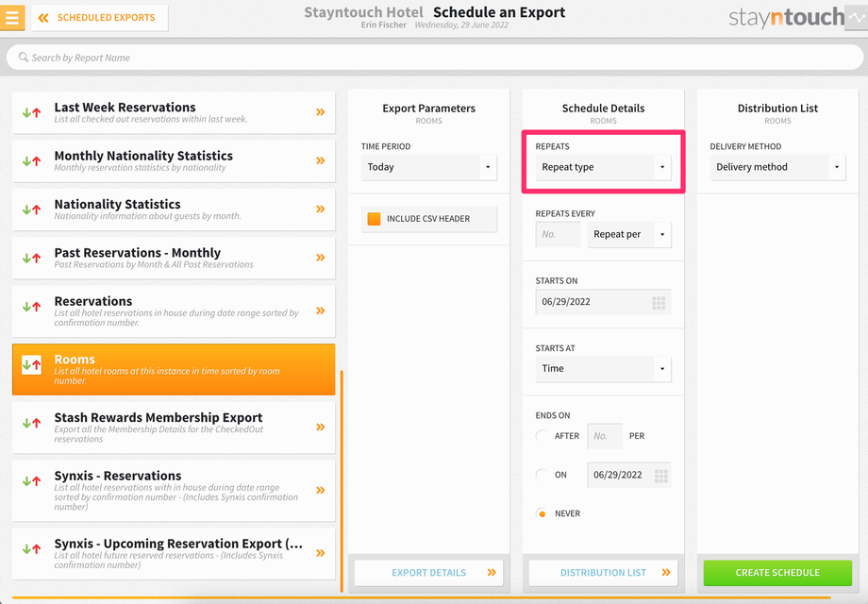Click export arrows icon for Reservations
Viewport: 868px width, 604px height.
tap(31, 306)
